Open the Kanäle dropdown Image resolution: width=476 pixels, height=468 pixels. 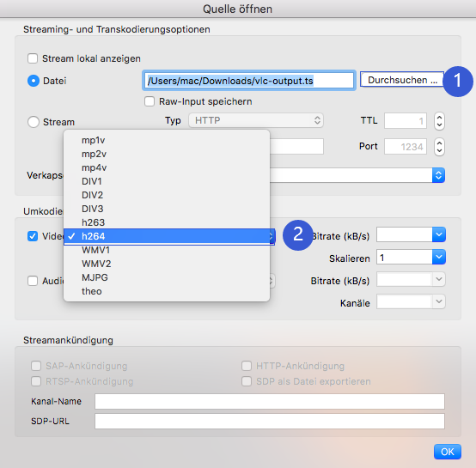439,301
